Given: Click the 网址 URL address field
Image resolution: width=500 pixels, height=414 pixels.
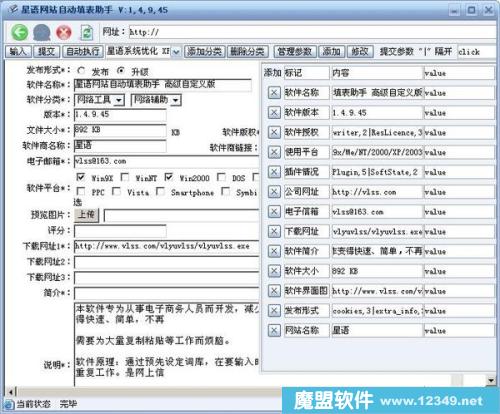Looking at the screenshot, I should click(x=312, y=32).
